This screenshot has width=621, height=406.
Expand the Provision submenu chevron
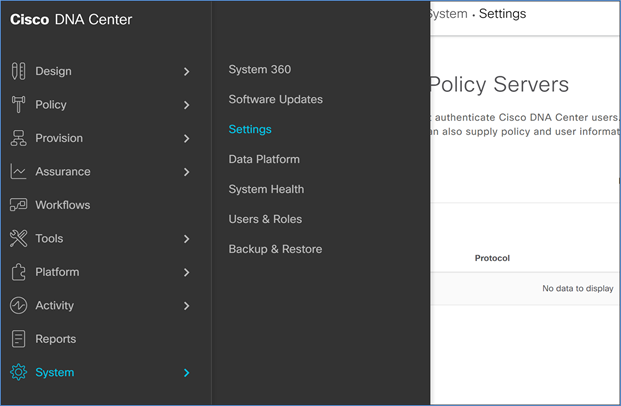click(x=187, y=139)
